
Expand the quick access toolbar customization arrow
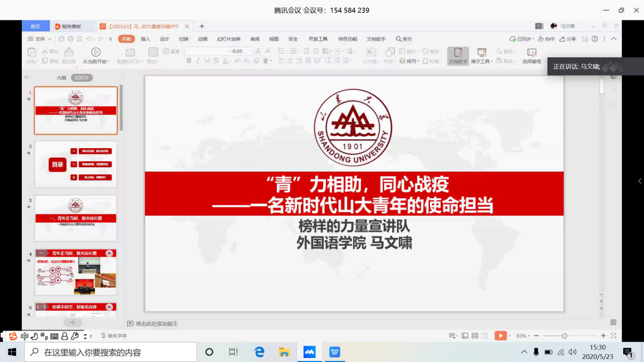click(x=111, y=39)
